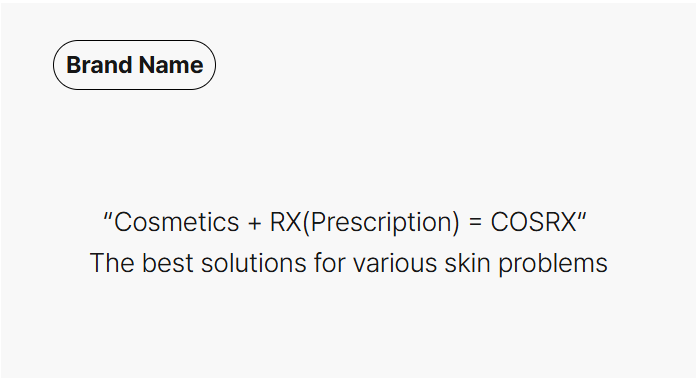The image size is (697, 378).
Task: Click the closing quotation mark after COSRX
Action: point(582,216)
